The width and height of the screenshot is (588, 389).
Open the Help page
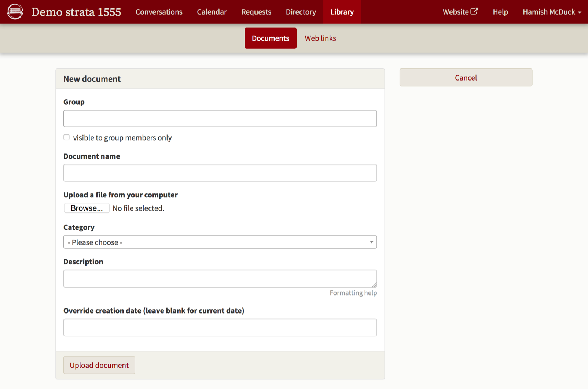click(500, 12)
